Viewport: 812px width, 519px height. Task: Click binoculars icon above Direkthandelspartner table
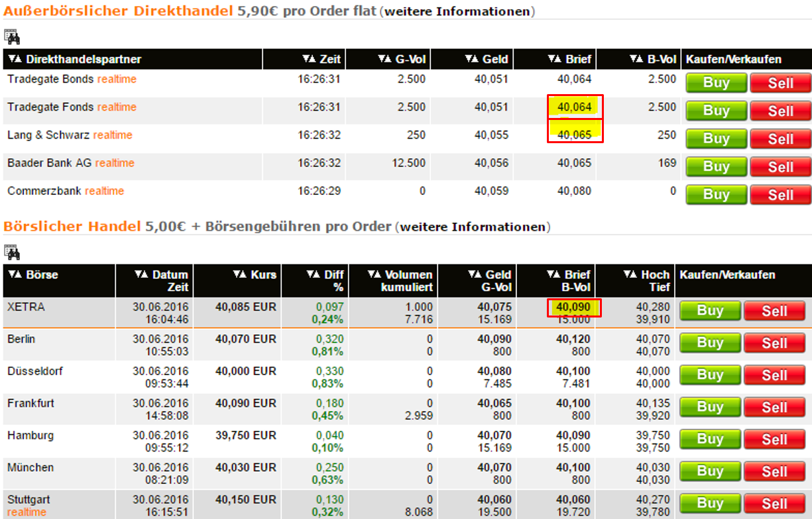pos(12,36)
